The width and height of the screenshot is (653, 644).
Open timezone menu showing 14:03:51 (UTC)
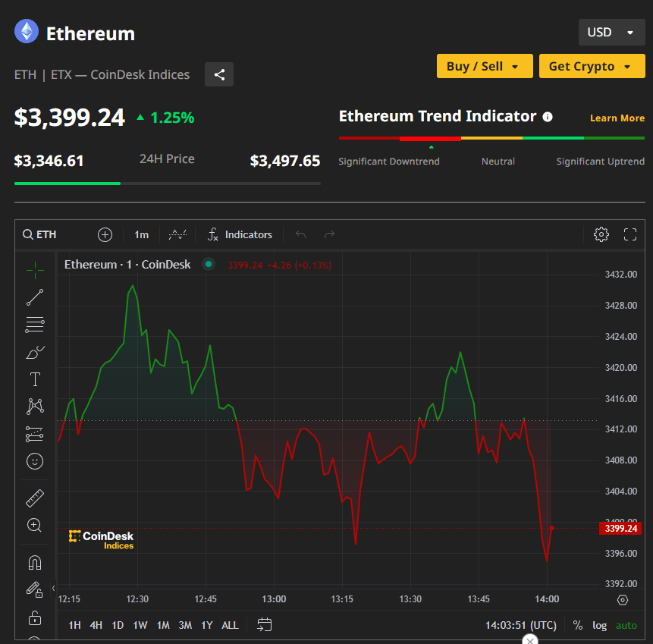[520, 625]
